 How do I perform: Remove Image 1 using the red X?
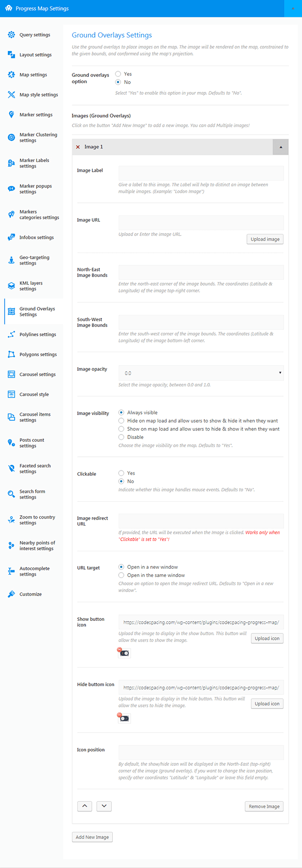(78, 147)
